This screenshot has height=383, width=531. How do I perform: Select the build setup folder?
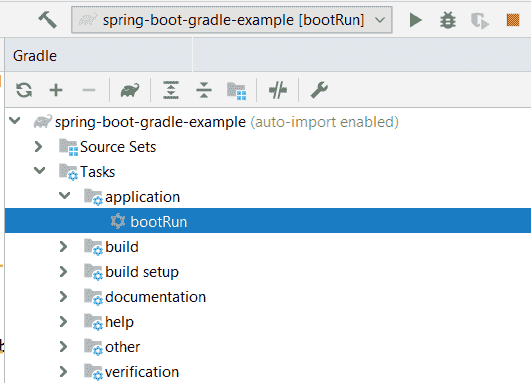click(142, 272)
